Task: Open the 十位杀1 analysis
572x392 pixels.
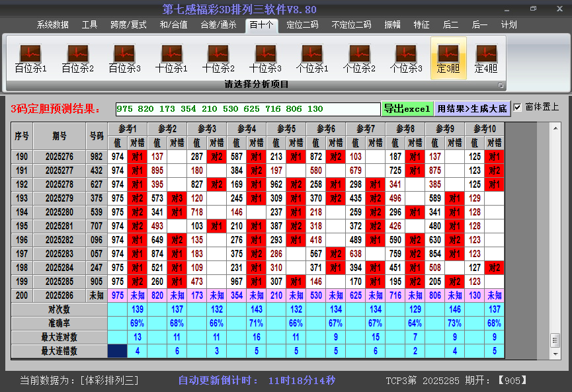Action: point(171,58)
